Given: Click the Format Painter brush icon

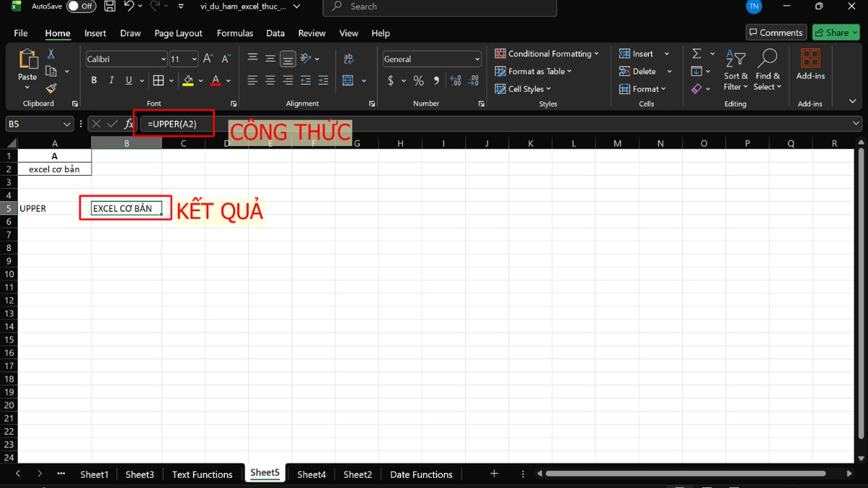Looking at the screenshot, I should coord(51,88).
